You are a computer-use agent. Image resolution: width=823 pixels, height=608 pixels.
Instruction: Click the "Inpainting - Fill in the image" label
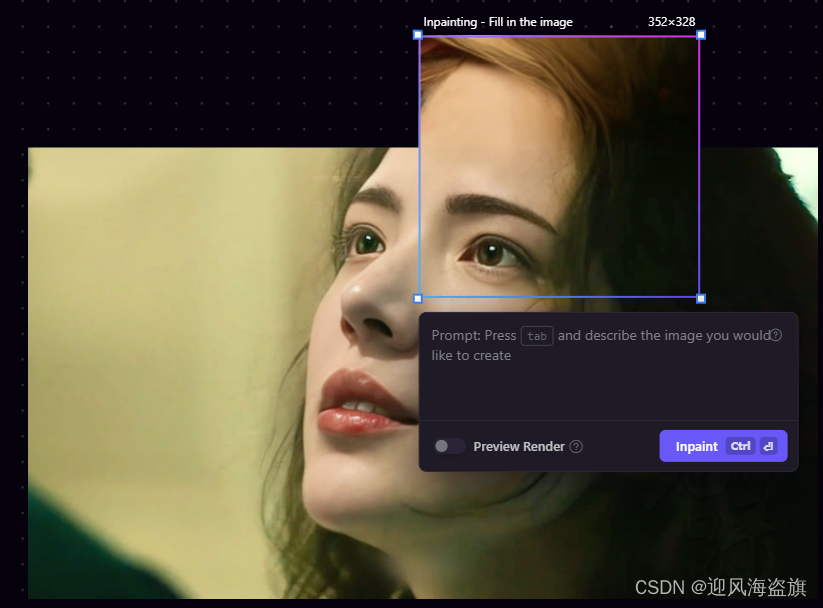[x=498, y=22]
